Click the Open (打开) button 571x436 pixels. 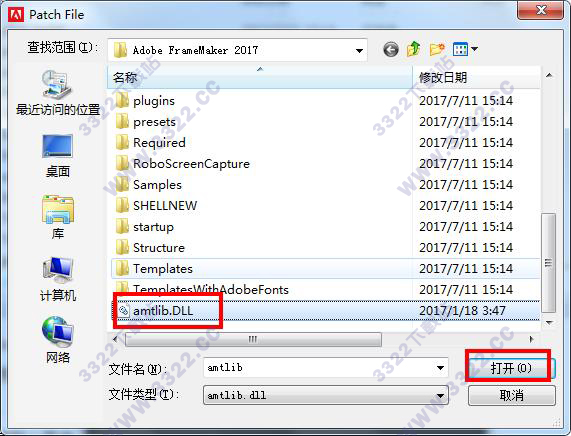tap(511, 368)
